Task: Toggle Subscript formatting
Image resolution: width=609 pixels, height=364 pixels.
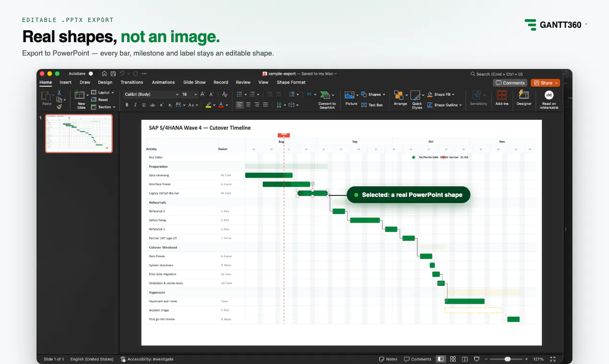Action: (170, 105)
